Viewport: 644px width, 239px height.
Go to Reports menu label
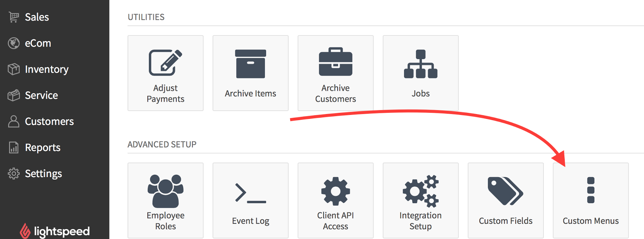(43, 148)
